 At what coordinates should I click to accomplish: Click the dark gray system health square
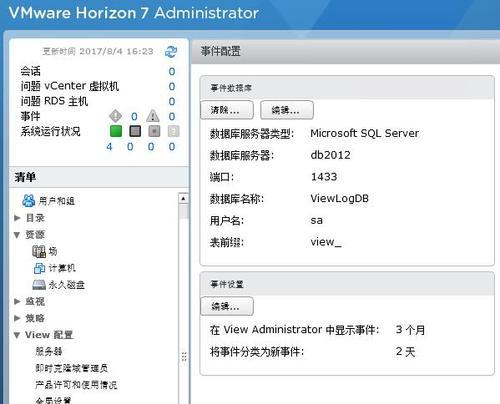(135, 131)
